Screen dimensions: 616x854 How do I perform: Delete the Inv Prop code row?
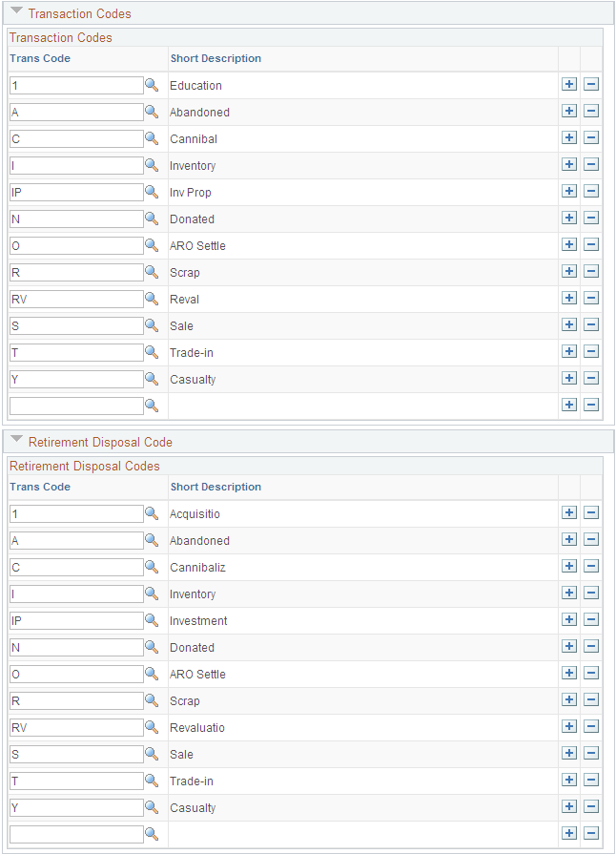click(x=591, y=191)
